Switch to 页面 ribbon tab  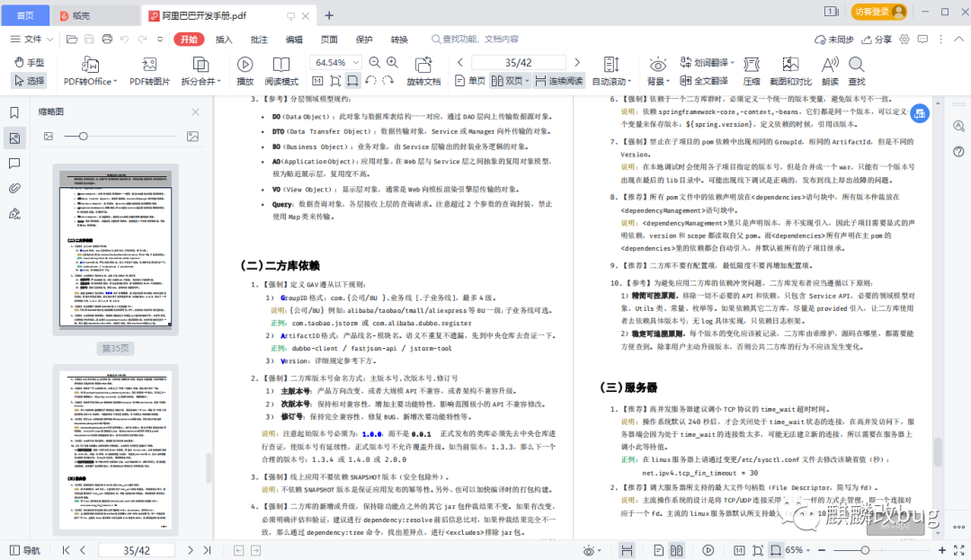[329, 40]
